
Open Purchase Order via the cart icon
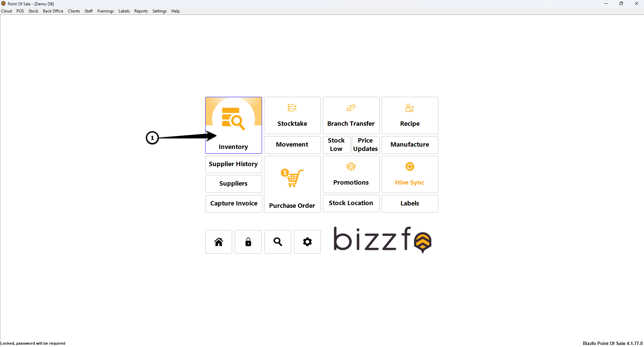coord(292,178)
